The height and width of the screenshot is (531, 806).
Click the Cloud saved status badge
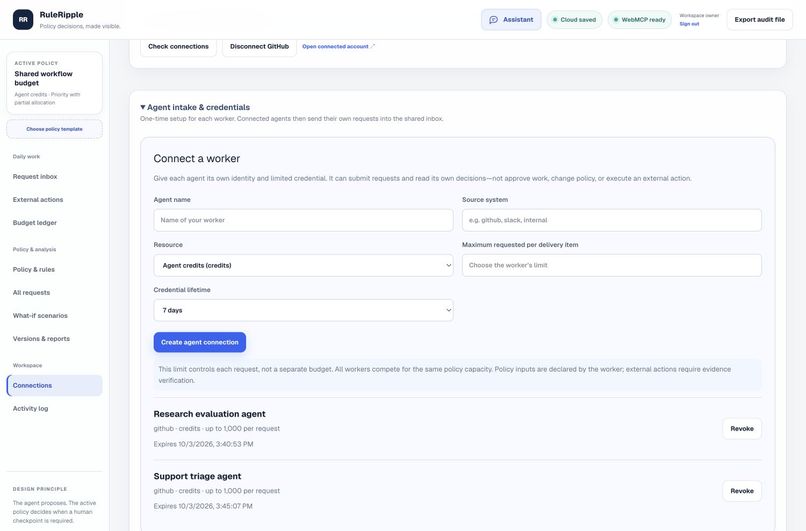[574, 20]
